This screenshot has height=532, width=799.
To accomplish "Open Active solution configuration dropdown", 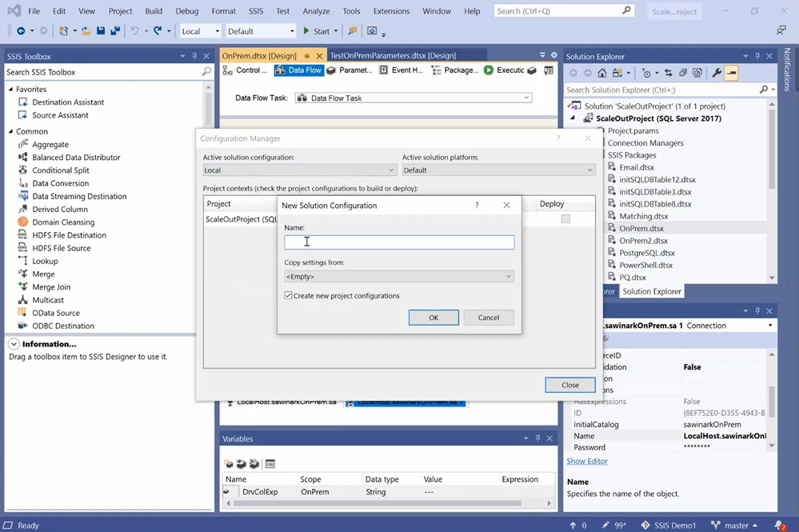I will click(300, 170).
